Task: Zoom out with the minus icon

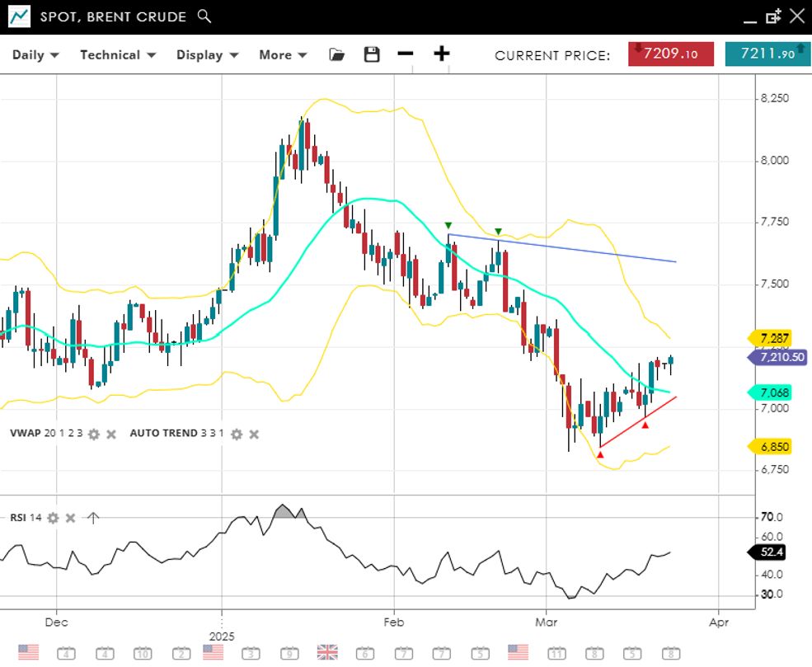Action: coord(405,54)
